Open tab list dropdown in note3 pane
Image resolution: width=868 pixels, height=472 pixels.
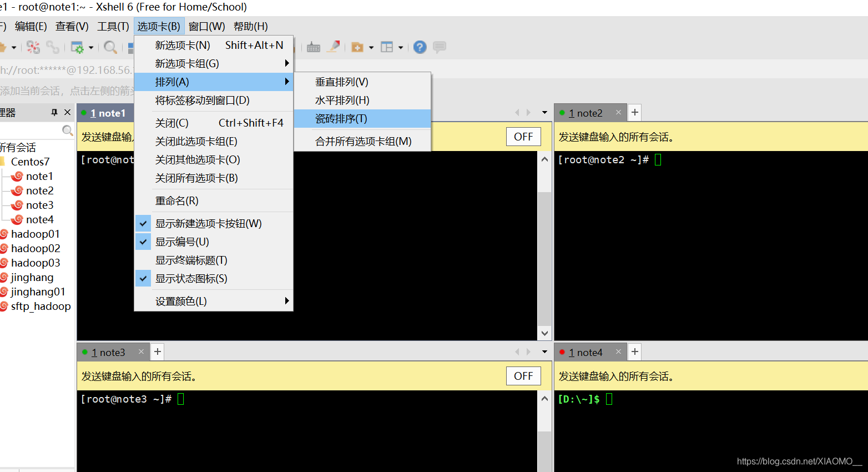coord(544,352)
